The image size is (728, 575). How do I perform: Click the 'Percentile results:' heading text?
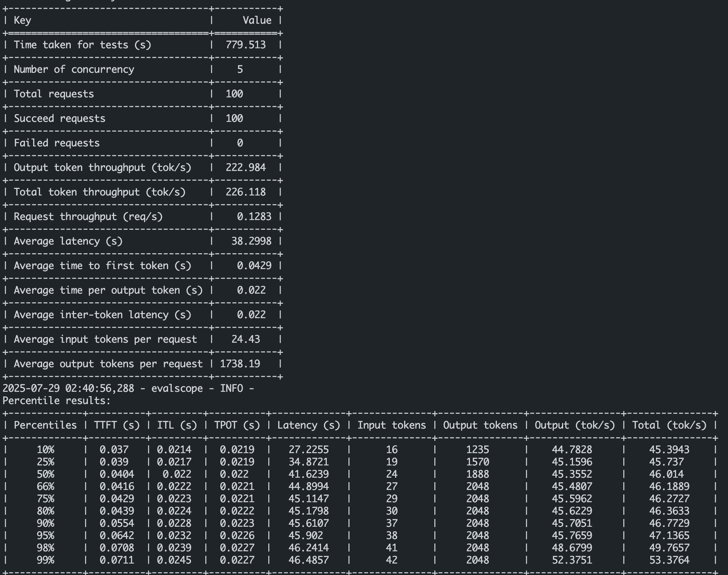tap(56, 401)
